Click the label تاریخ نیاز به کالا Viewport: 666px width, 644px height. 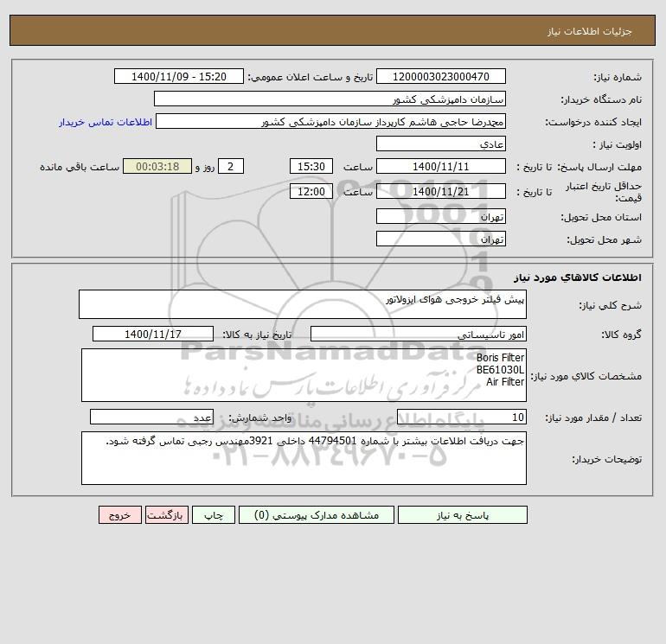click(x=257, y=335)
